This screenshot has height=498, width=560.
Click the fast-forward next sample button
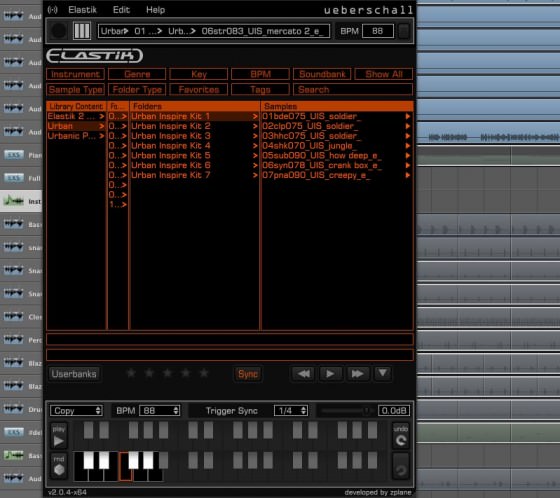[358, 374]
